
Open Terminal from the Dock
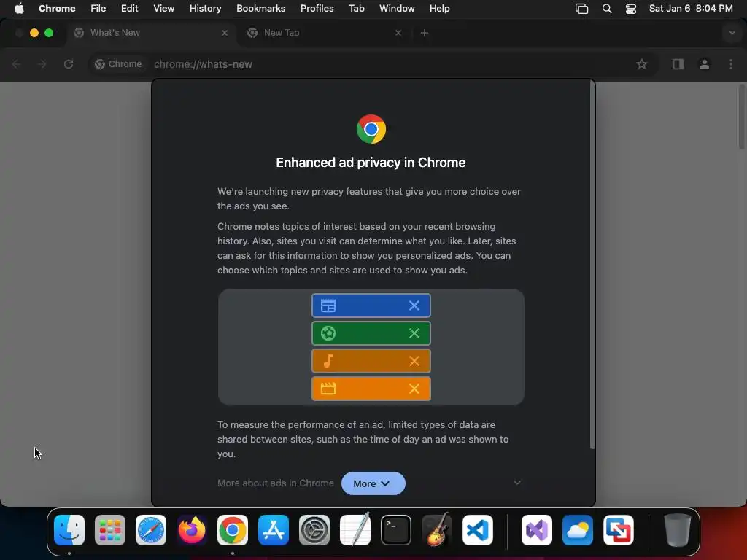click(x=396, y=530)
